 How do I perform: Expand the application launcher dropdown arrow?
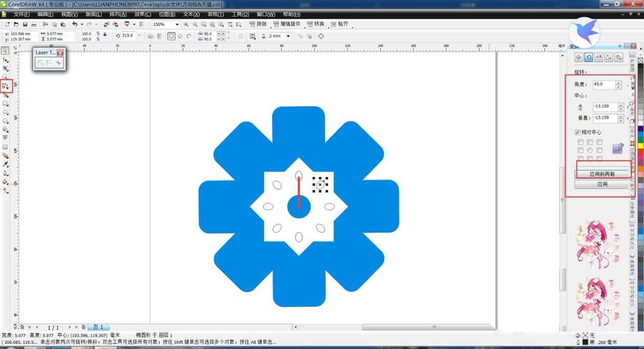(135, 24)
